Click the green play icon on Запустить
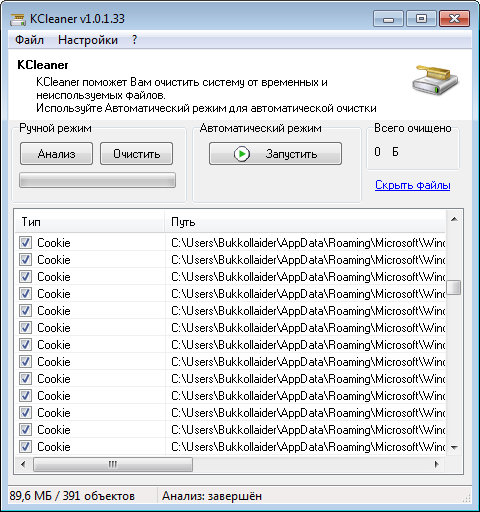This screenshot has width=480, height=512. point(241,154)
